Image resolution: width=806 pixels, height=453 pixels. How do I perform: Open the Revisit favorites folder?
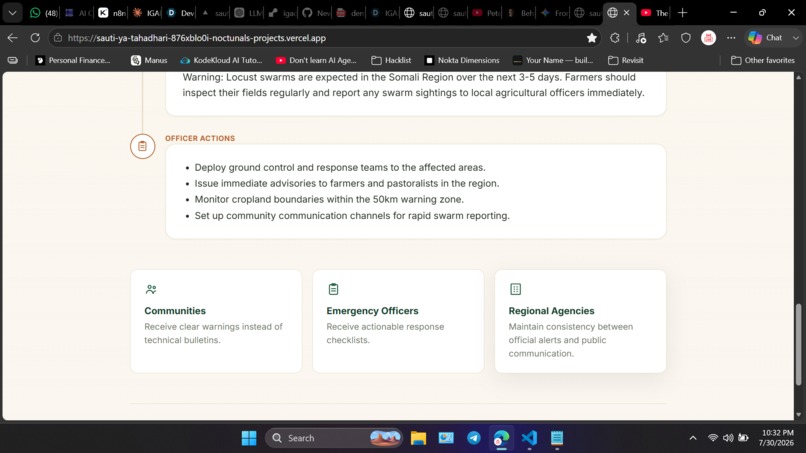pos(626,60)
